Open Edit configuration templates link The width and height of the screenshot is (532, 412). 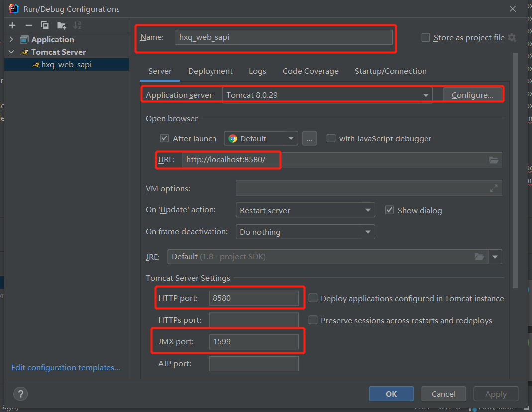coord(66,368)
